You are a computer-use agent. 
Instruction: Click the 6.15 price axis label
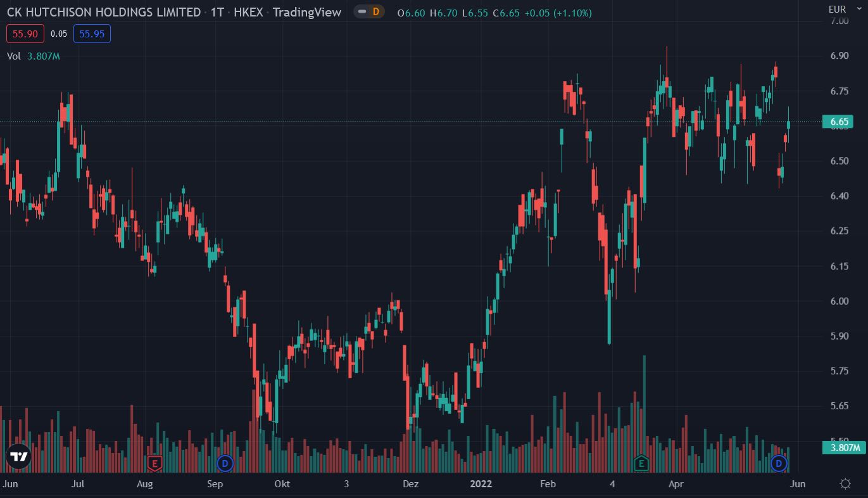pyautogui.click(x=839, y=266)
